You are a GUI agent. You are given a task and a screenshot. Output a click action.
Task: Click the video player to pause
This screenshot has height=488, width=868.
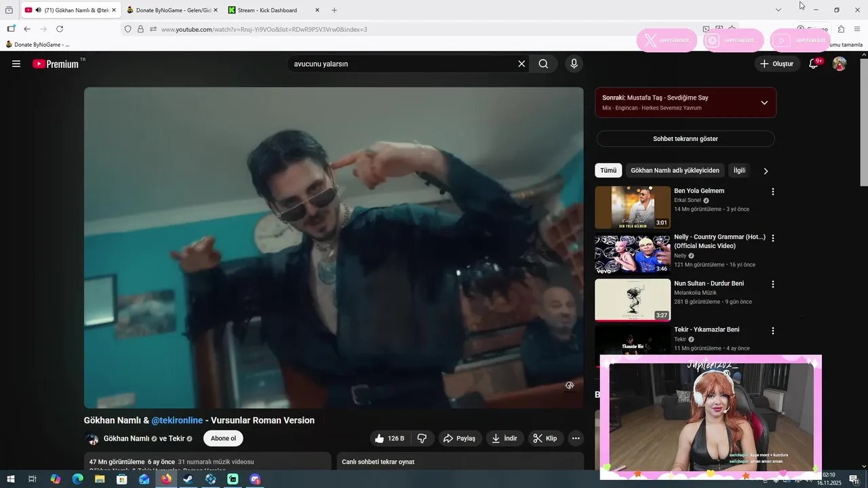[334, 247]
